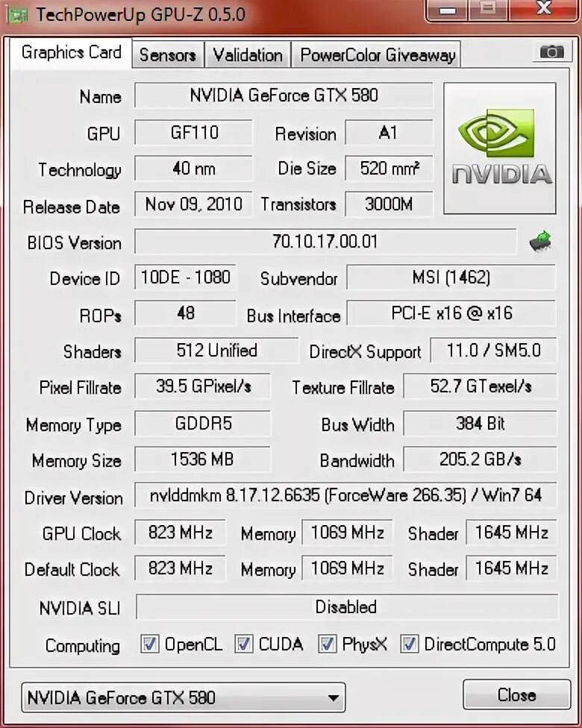This screenshot has width=582, height=728.
Task: Click the NVIDIA SLI Disabled field
Action: pyautogui.click(x=347, y=606)
